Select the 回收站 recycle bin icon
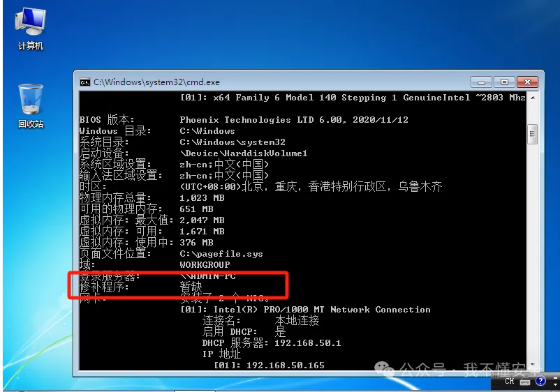Screen dimensions: 560x392 coord(31,105)
